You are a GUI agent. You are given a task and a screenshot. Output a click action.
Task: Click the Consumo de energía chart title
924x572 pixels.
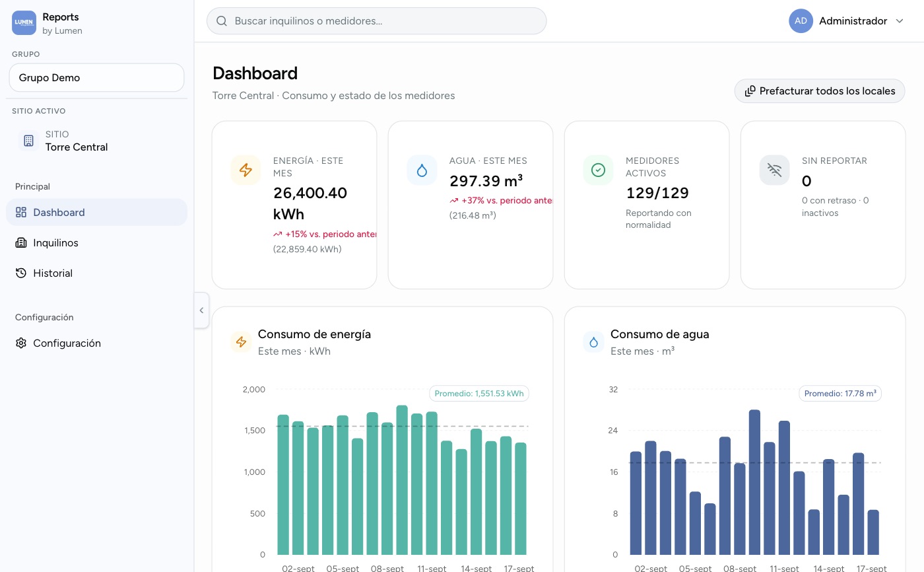pos(314,334)
